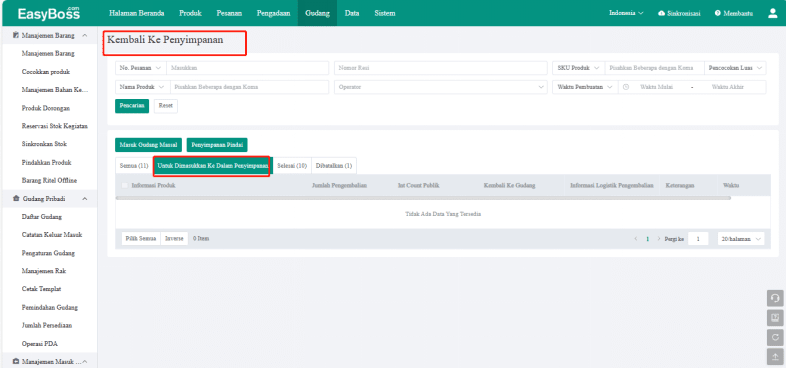The image size is (787, 368).
Task: Open Pindahkan Produk in sidebar
Action: [46, 163]
